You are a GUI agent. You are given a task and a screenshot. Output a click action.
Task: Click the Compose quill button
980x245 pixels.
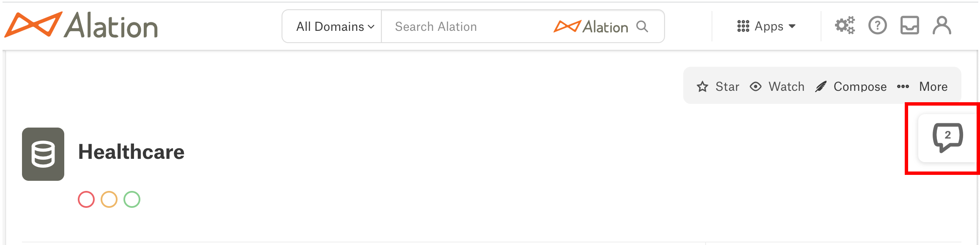(851, 87)
